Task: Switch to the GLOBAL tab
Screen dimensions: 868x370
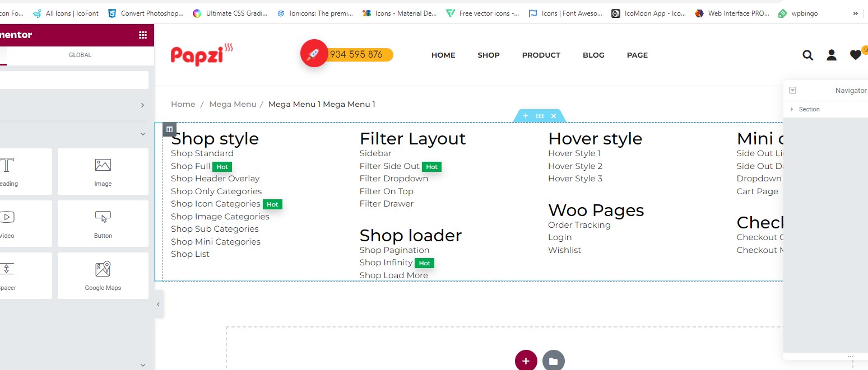Action: (80, 55)
